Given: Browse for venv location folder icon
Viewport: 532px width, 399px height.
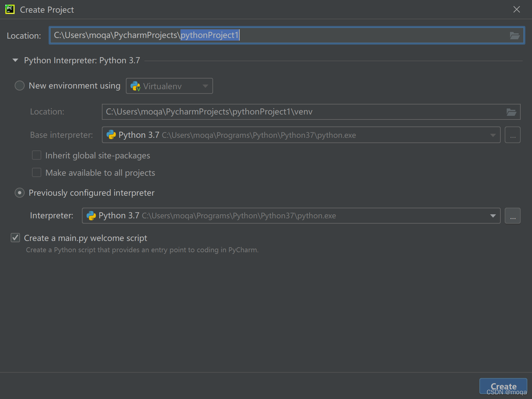Looking at the screenshot, I should coord(511,112).
